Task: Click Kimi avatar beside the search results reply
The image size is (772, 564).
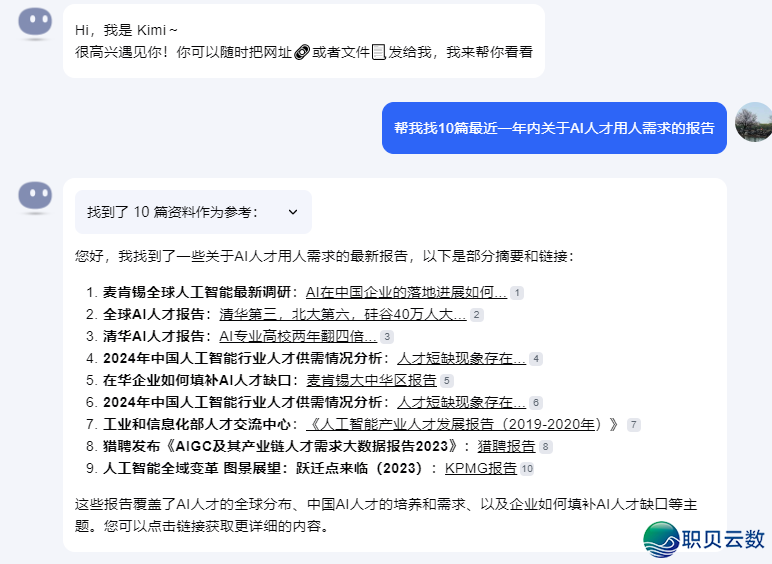Action: [x=35, y=196]
